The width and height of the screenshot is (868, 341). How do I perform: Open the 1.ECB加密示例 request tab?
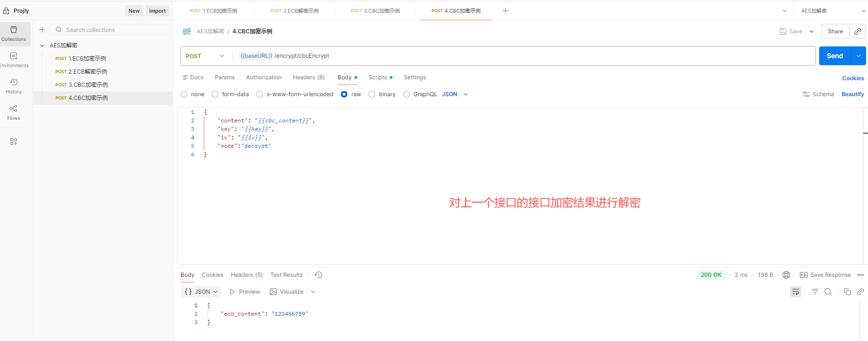(214, 11)
